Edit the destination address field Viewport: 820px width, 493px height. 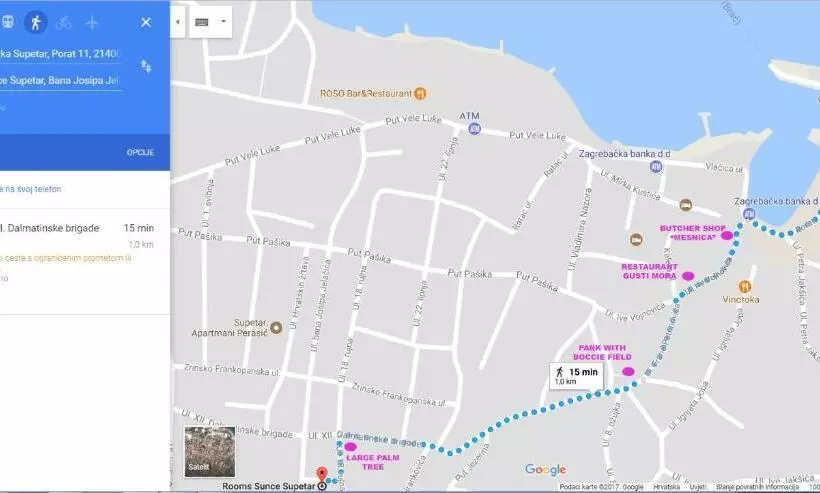(60, 80)
